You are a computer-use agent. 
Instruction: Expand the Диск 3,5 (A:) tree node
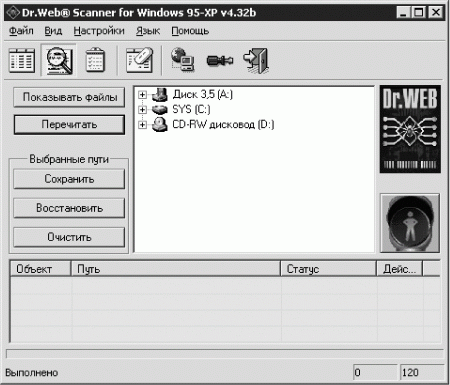[x=142, y=95]
